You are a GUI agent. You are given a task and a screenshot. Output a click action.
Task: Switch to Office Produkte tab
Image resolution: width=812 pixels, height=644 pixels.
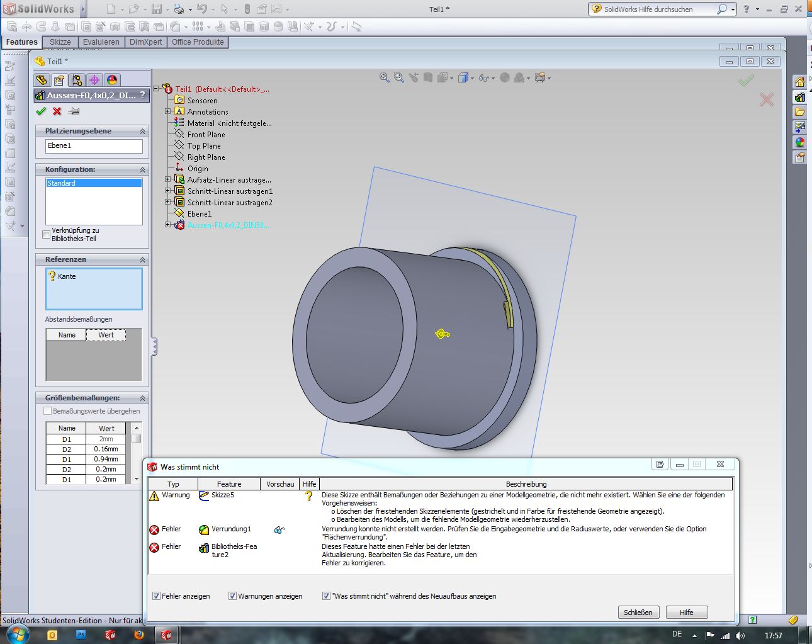tap(198, 42)
